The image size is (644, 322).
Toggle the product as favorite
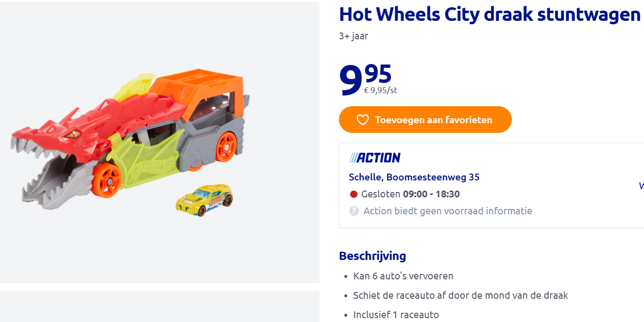point(425,119)
